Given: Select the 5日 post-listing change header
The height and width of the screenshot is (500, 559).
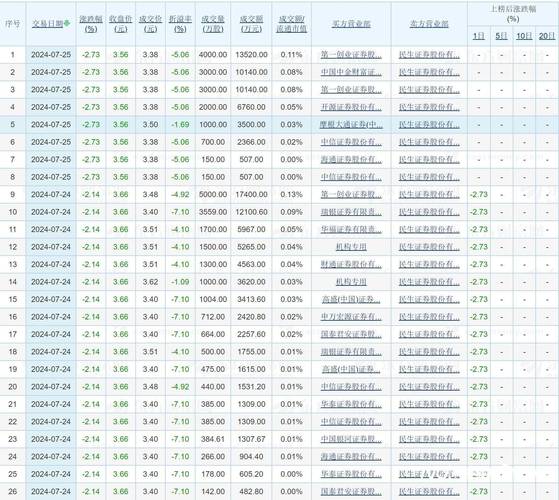Looking at the screenshot, I should (501, 36).
